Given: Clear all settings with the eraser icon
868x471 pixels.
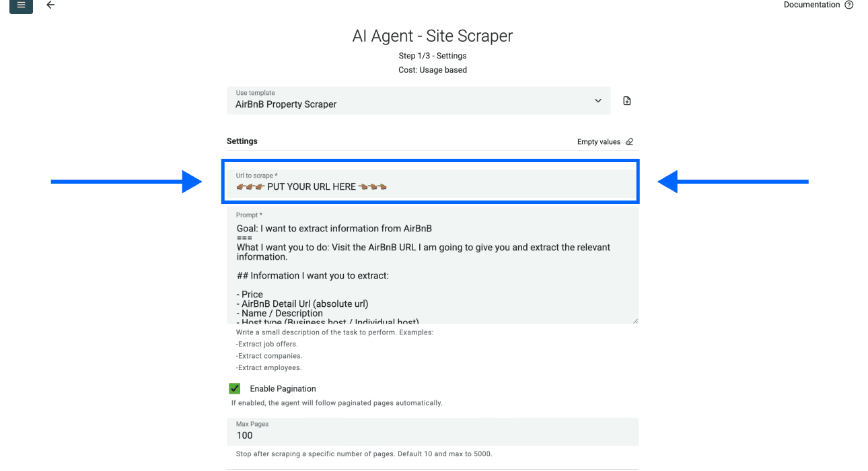Looking at the screenshot, I should coord(629,141).
